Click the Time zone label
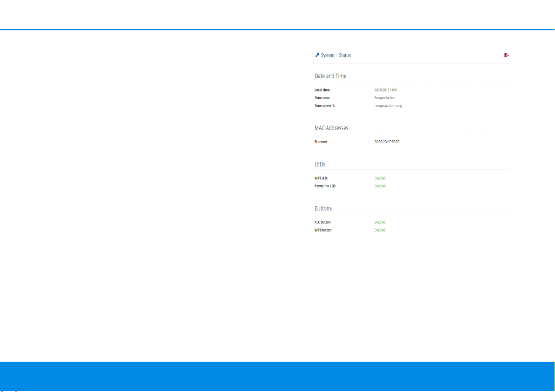This screenshot has height=392, width=555. tap(322, 98)
